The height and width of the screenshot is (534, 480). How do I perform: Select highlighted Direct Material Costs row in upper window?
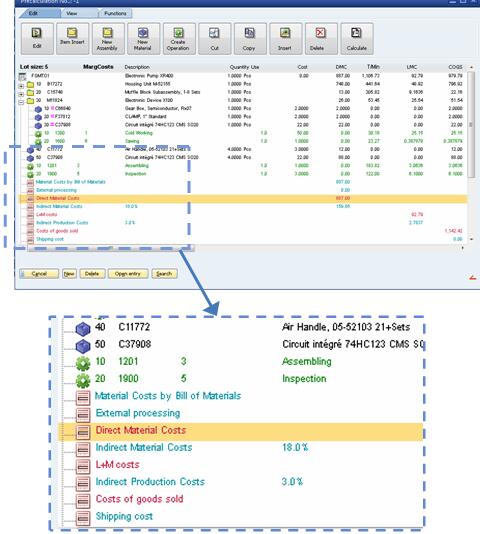click(243, 198)
